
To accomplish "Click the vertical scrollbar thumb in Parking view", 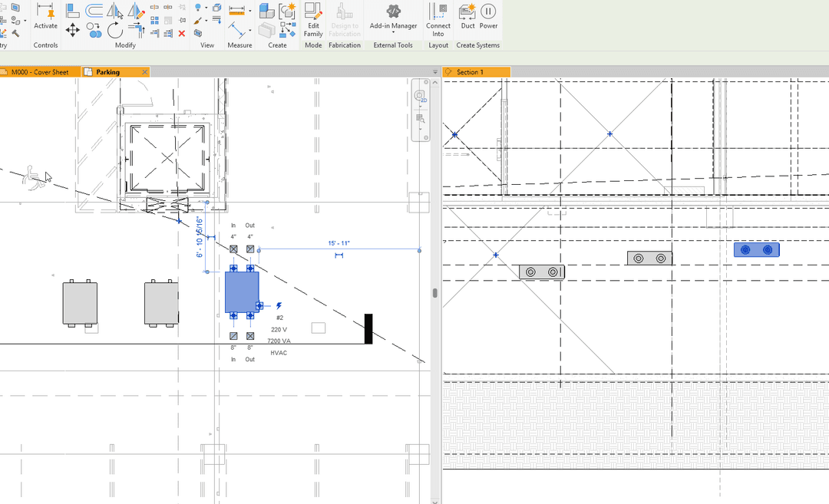I will 434,293.
